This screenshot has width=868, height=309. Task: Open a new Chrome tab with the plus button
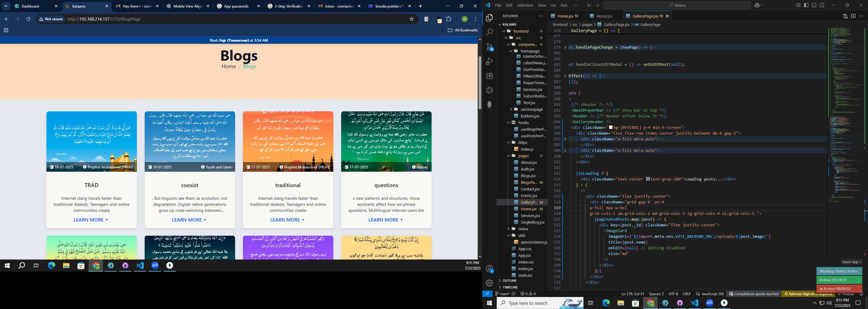[420, 6]
